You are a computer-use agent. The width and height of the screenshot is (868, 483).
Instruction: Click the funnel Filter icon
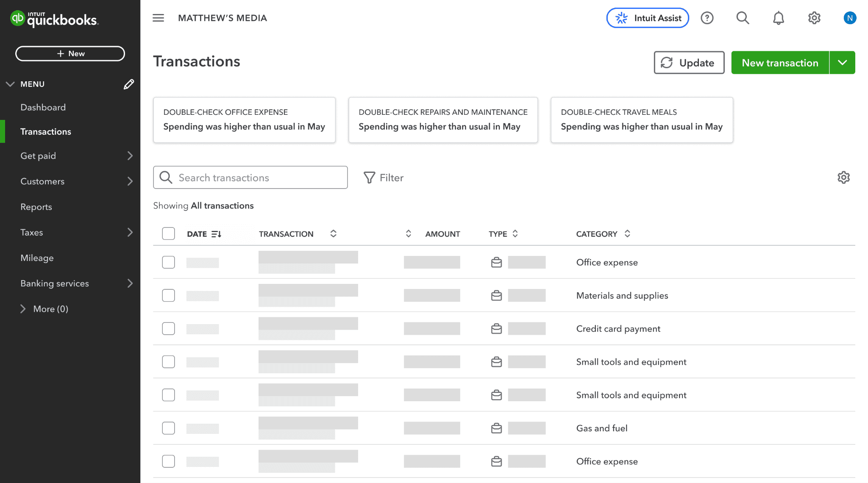(x=369, y=178)
